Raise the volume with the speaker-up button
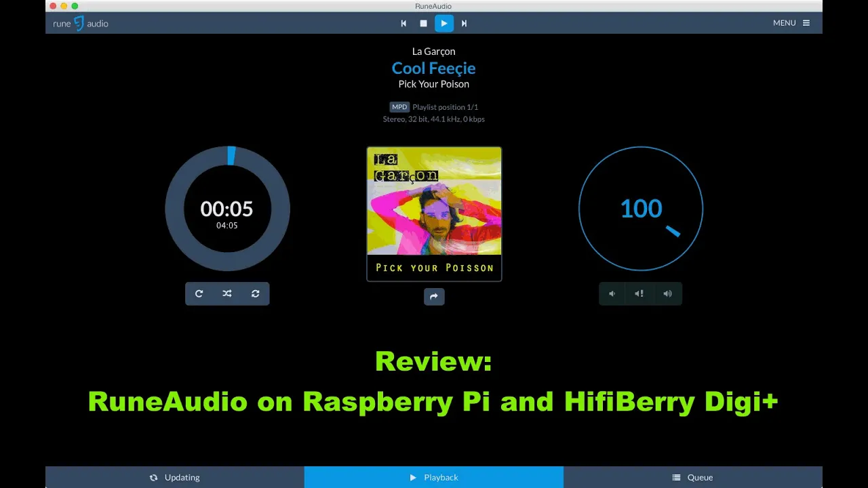Image resolution: width=868 pixels, height=488 pixels. pyautogui.click(x=668, y=293)
